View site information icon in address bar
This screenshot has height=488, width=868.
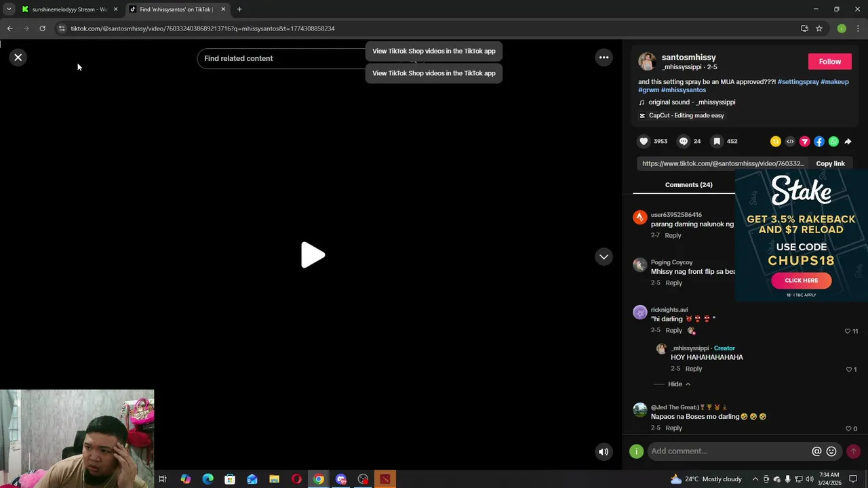(x=62, y=28)
